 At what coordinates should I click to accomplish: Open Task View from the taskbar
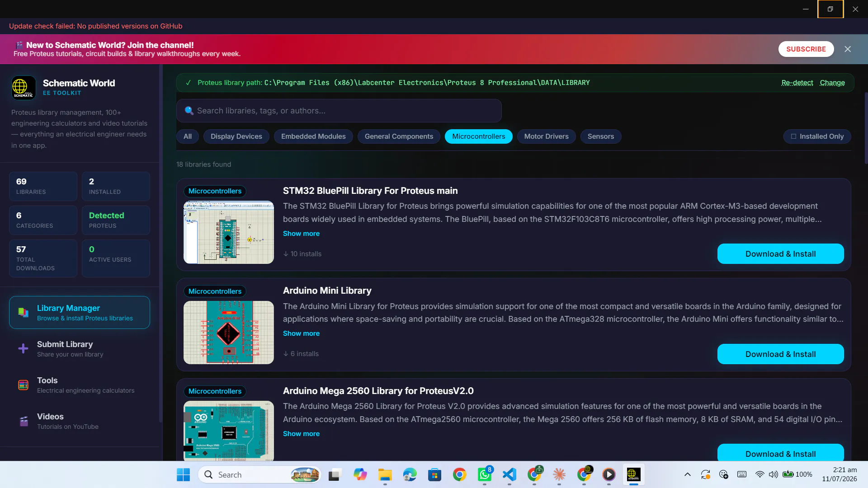pos(335,474)
